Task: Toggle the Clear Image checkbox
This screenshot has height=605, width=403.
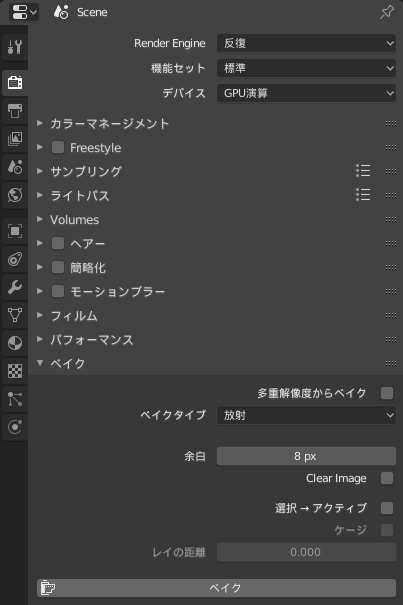Action: pos(387,478)
